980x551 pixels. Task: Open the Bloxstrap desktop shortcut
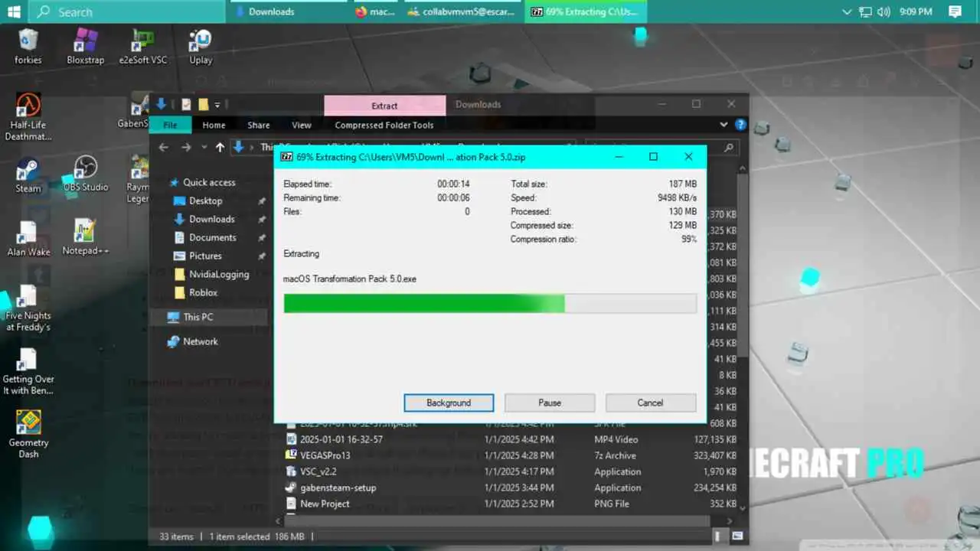pos(85,46)
